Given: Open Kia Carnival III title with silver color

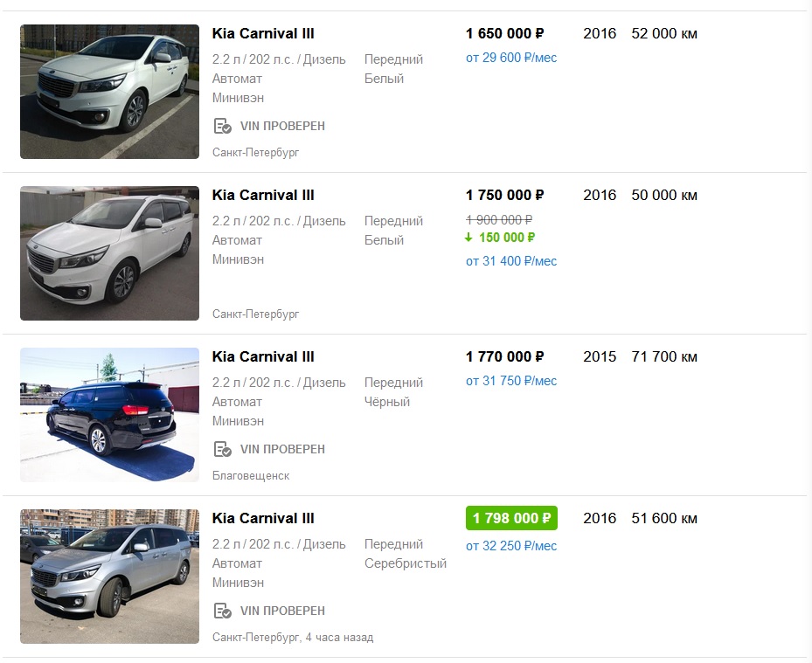Looking at the screenshot, I should coord(263,519).
